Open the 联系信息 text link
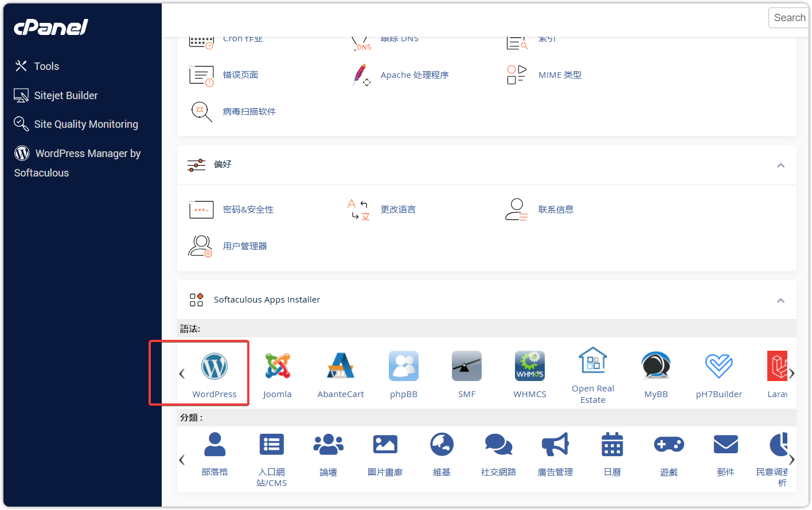The height and width of the screenshot is (510, 812). tap(556, 210)
